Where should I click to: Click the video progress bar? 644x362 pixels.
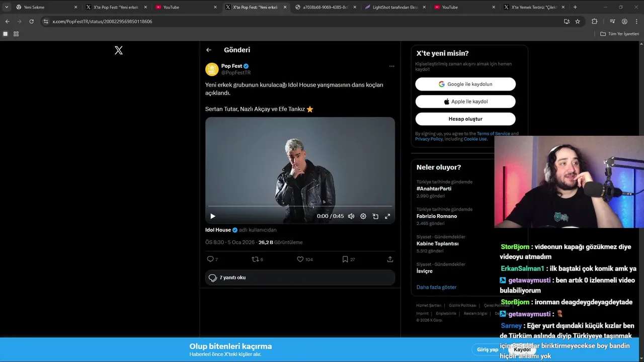point(300,206)
